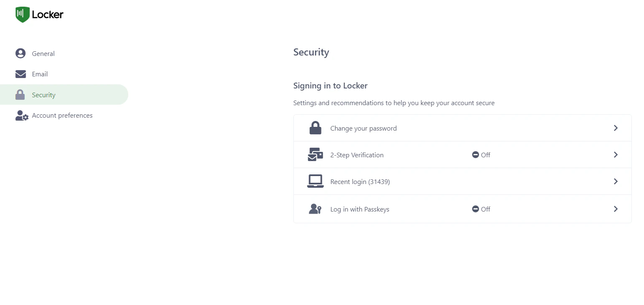Click the Email envelope icon
This screenshot has width=644, height=305.
(x=20, y=74)
